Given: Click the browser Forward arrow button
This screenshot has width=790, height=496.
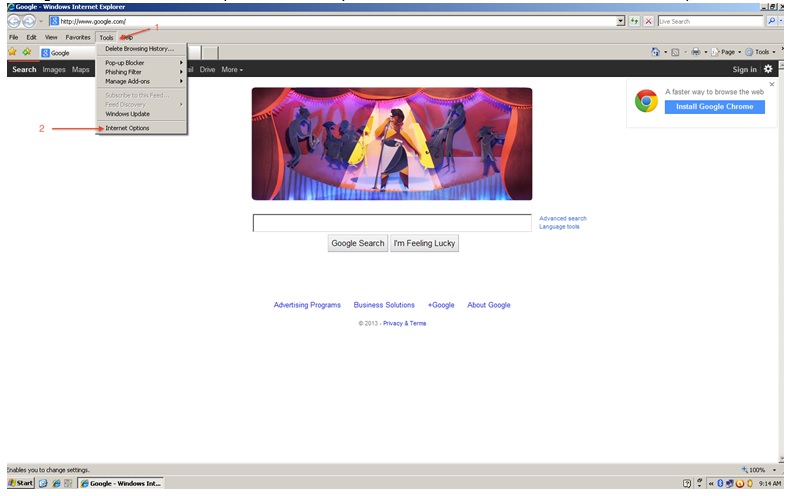Looking at the screenshot, I should 29,21.
